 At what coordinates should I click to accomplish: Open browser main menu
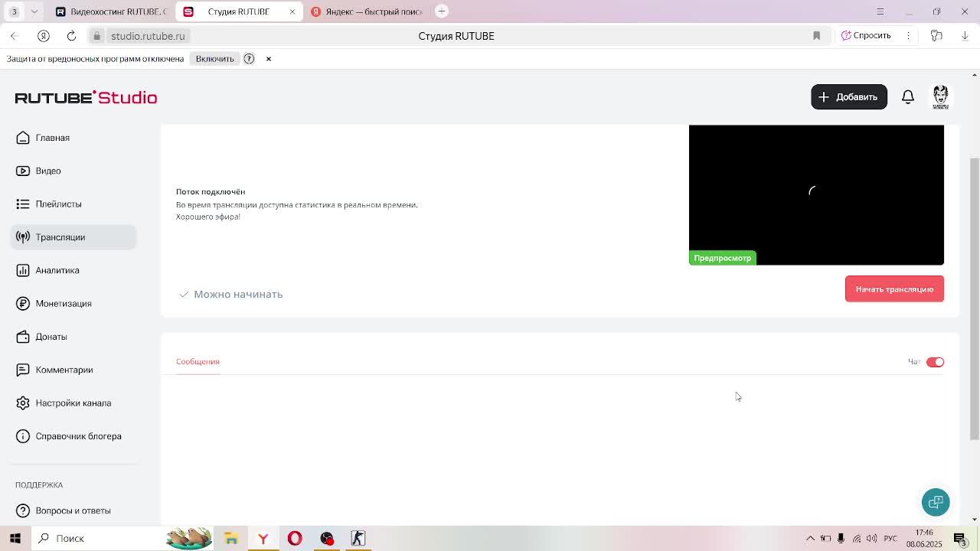880,11
